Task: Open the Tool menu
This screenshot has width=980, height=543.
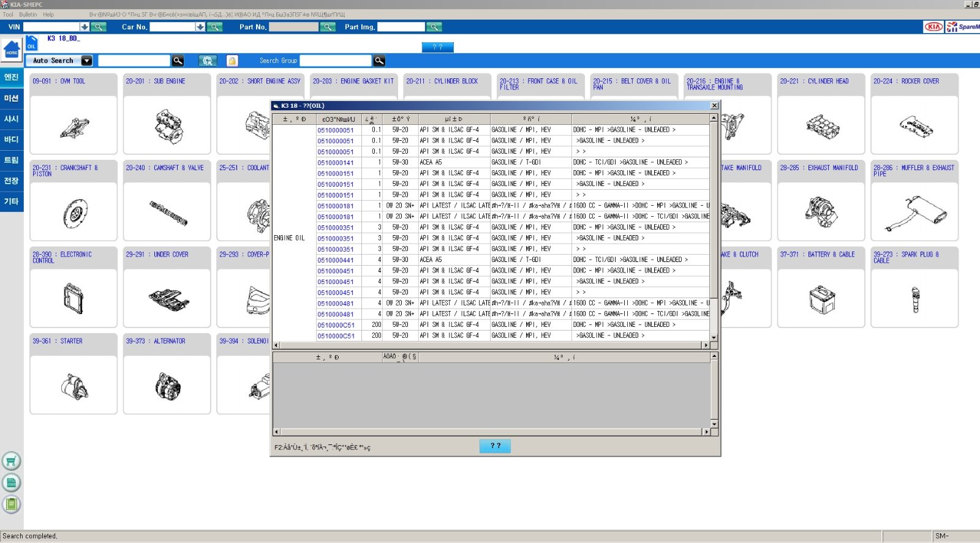Action: [x=8, y=14]
